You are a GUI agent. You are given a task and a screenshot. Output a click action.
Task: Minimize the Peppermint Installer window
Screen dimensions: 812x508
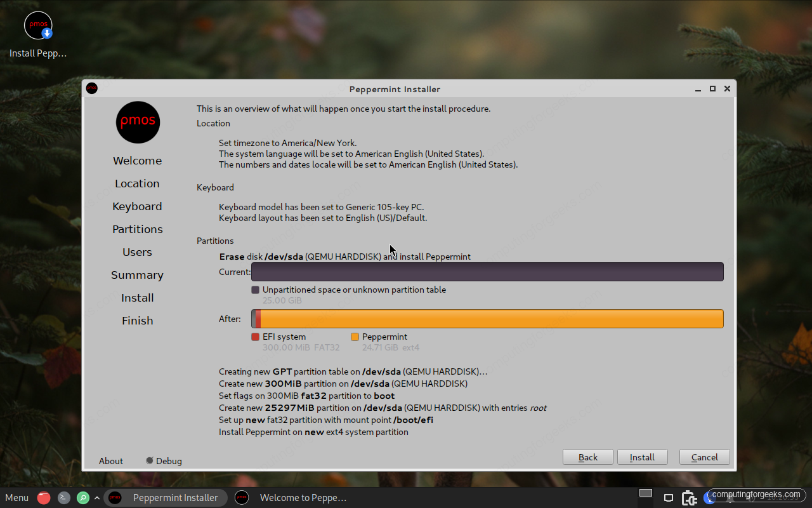pyautogui.click(x=698, y=89)
